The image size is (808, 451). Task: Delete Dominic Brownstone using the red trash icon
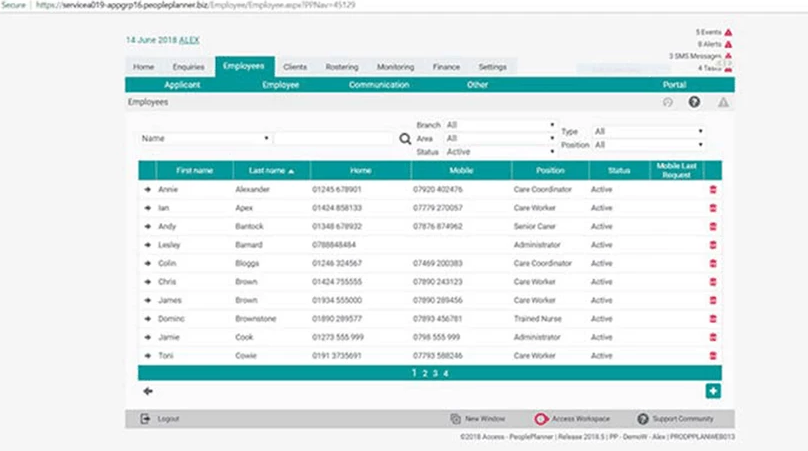click(713, 319)
